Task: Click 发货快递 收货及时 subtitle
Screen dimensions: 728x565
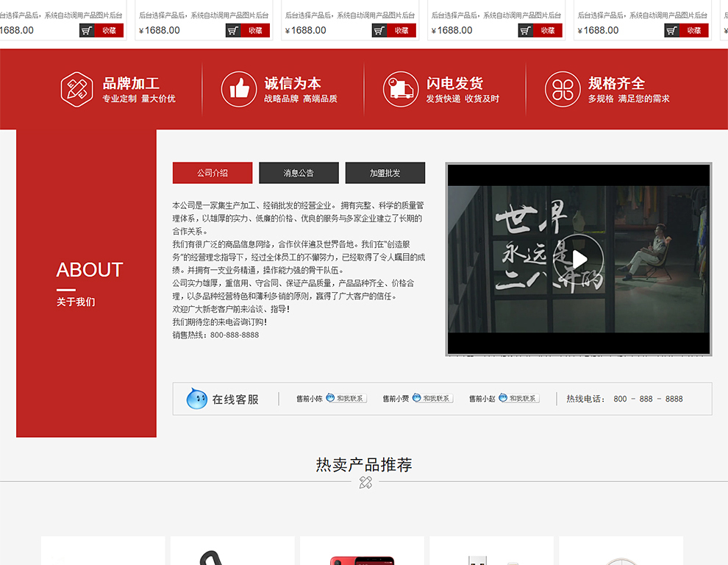Action: 463,99
